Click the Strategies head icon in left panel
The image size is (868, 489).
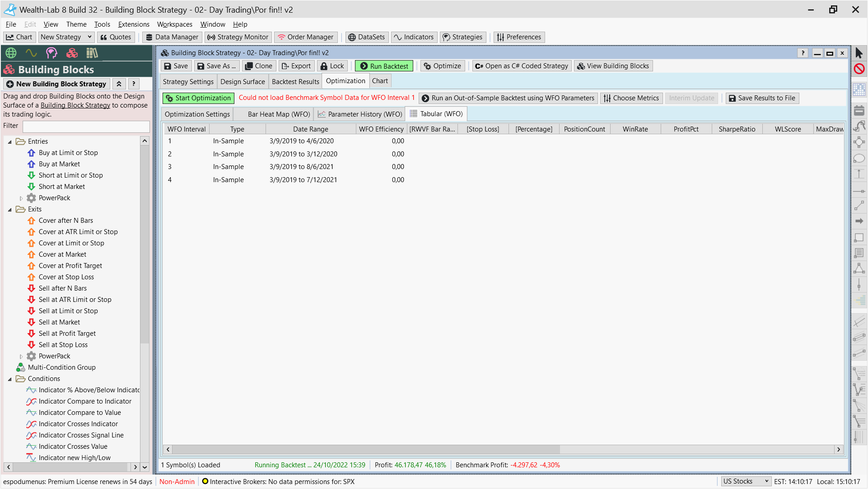point(51,53)
